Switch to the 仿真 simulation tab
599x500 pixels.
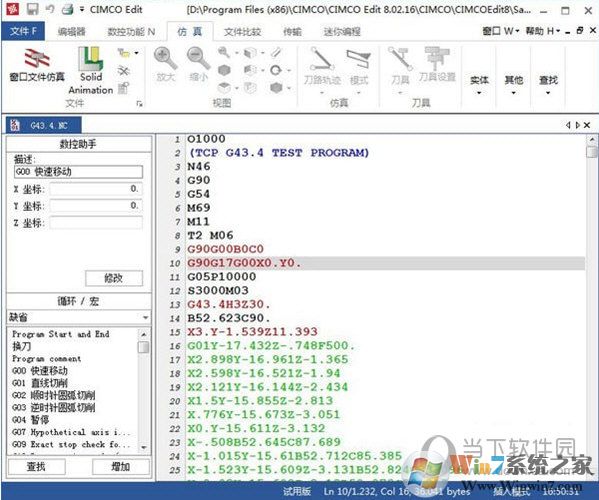coord(189,31)
